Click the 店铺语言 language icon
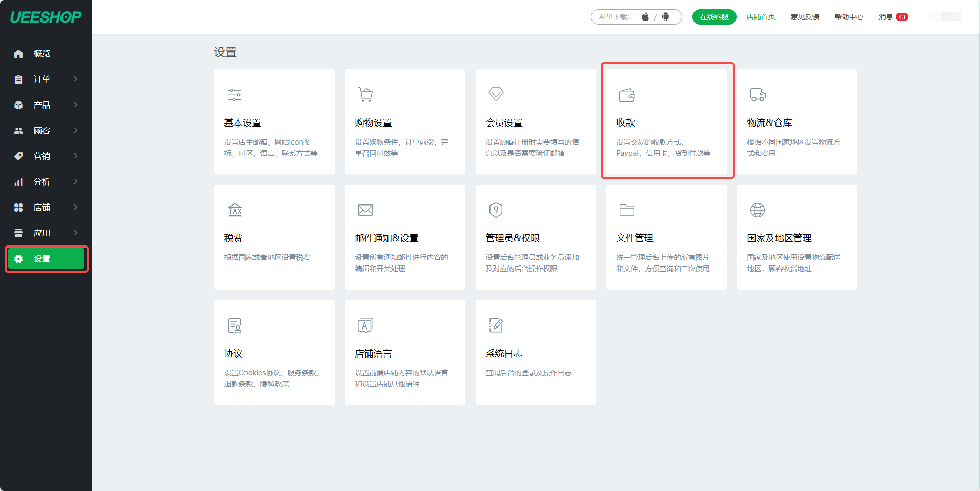The image size is (980, 491). (365, 325)
